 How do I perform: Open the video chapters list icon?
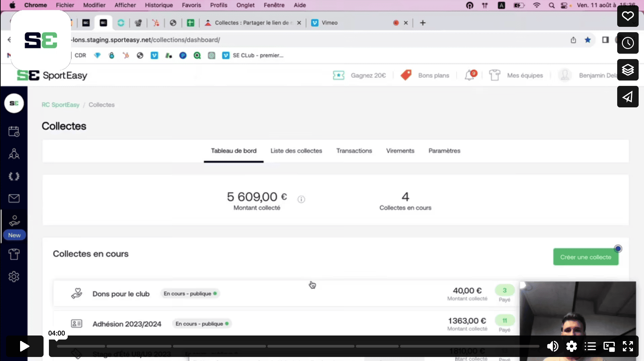pyautogui.click(x=590, y=346)
